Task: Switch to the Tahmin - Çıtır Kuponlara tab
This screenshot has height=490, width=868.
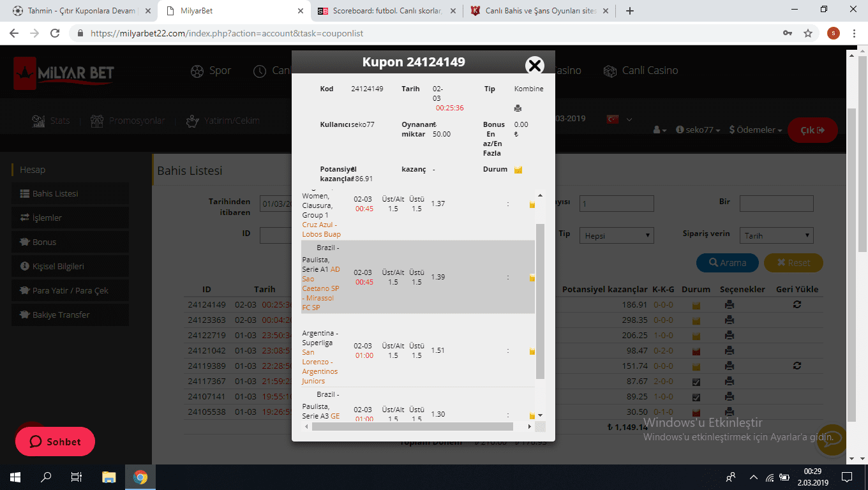Action: pos(81,11)
